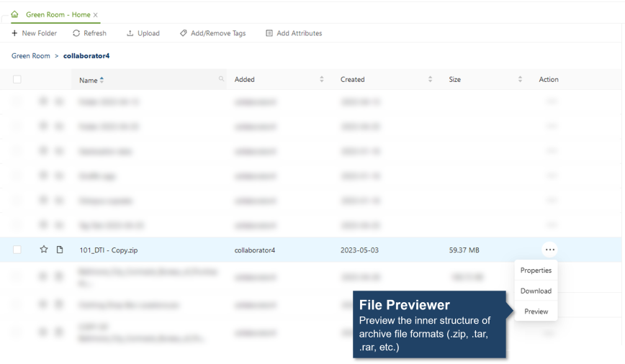The image size is (625, 364).
Task: Sort by the Name column
Action: 91,80
